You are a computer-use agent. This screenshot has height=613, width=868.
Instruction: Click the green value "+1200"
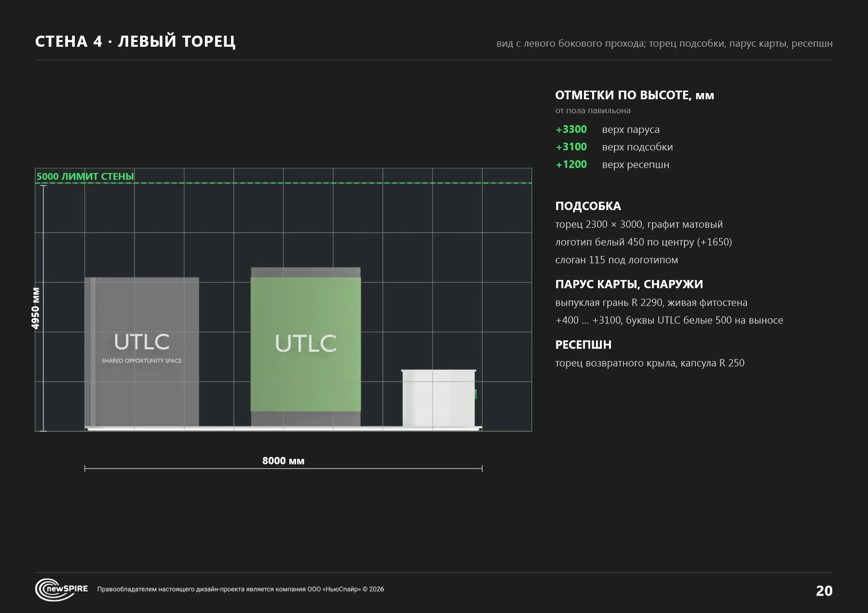tap(571, 164)
